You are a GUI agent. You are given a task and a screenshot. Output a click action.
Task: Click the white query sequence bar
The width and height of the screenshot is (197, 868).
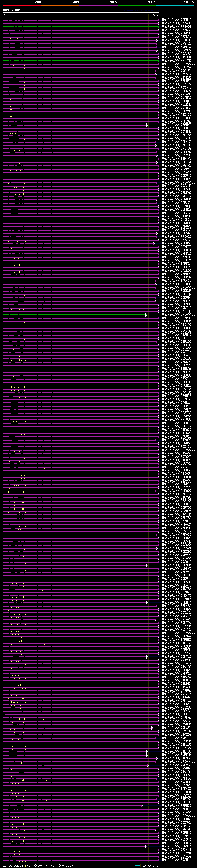(81, 13)
